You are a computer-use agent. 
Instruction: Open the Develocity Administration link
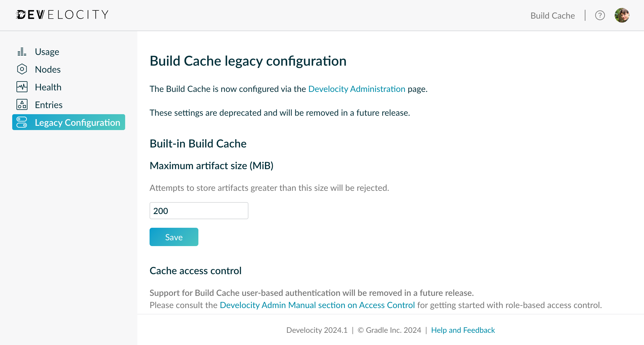[x=357, y=89]
